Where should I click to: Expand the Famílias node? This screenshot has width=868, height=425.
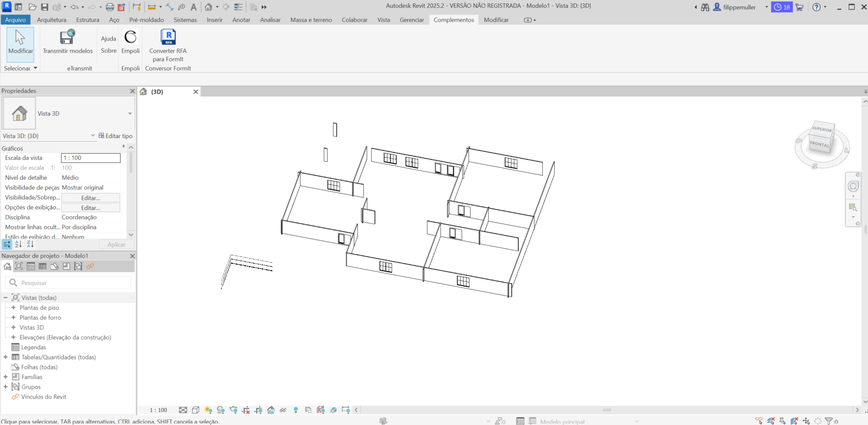[x=5, y=377]
